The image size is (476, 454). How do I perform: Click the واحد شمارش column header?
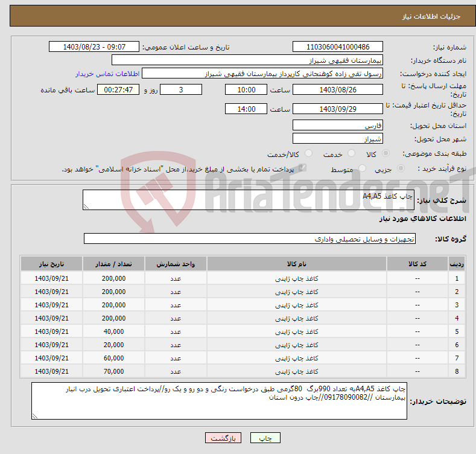pos(176,264)
